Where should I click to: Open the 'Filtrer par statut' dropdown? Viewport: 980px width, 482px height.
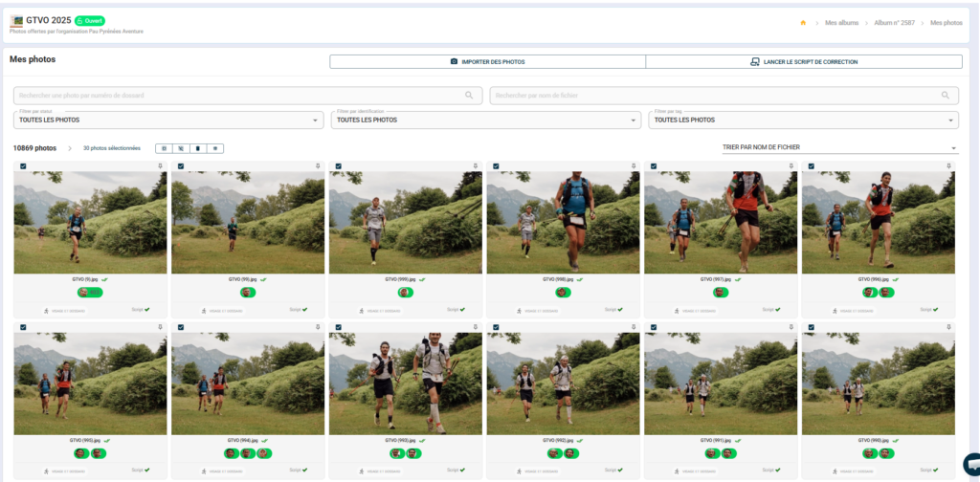(x=167, y=120)
